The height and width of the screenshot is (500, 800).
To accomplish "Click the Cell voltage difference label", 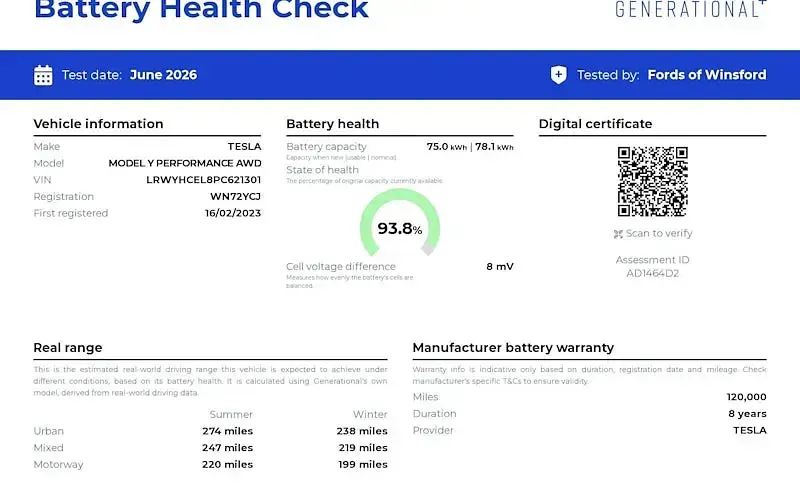I will tap(341, 266).
